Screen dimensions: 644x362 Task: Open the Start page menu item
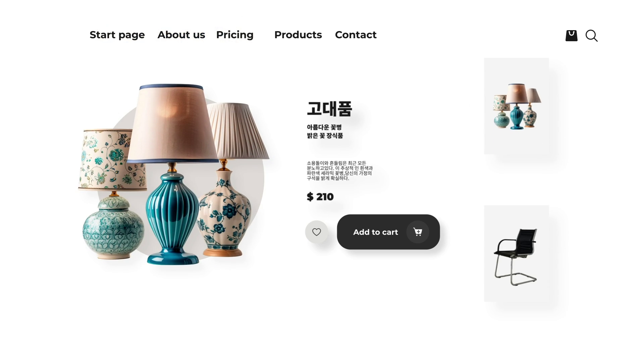[x=117, y=35]
